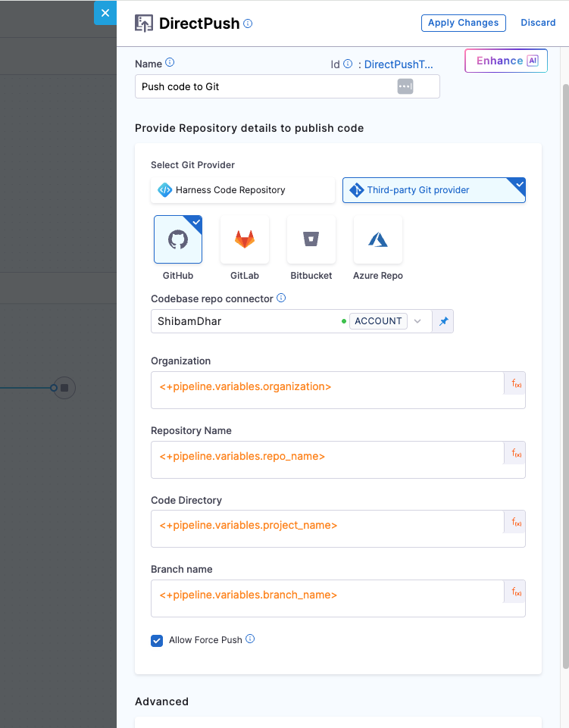Click the Discard link
The width and height of the screenshot is (569, 728).
click(538, 23)
